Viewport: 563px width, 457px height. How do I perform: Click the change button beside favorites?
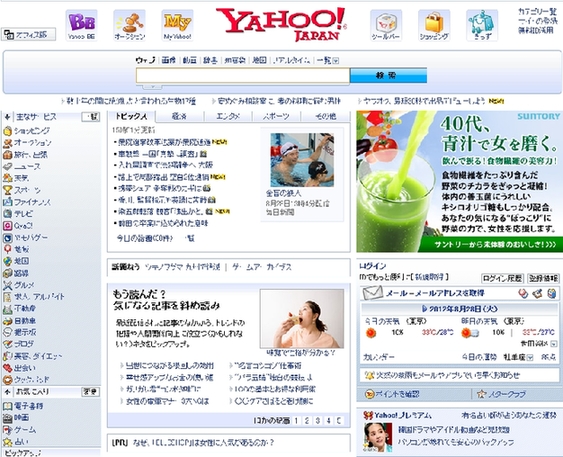90,392
